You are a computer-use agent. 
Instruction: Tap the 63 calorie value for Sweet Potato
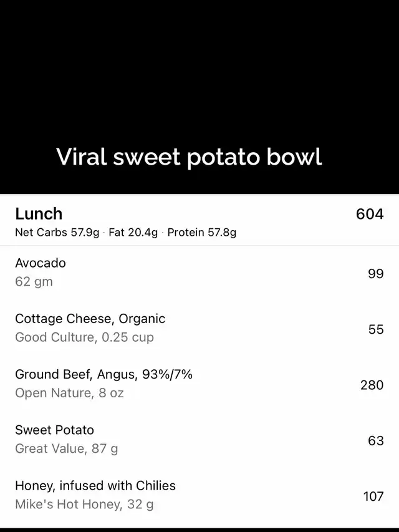click(x=375, y=440)
